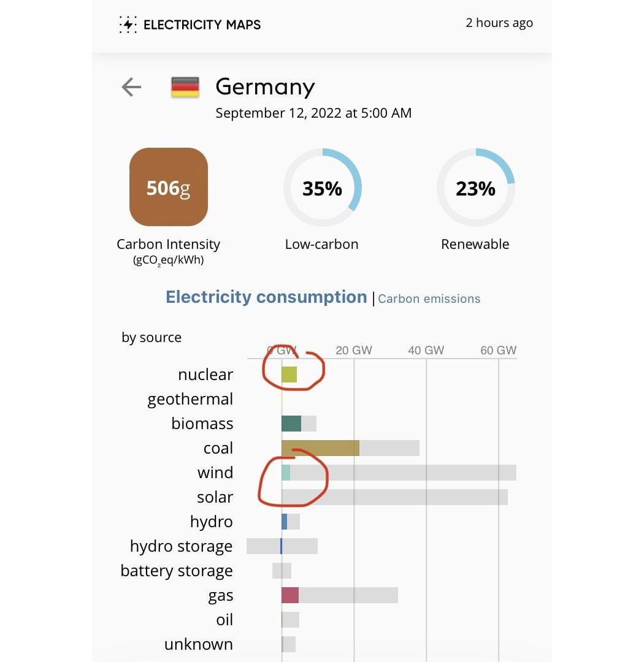Go back using the left arrow icon
644x662 pixels.
click(x=131, y=88)
